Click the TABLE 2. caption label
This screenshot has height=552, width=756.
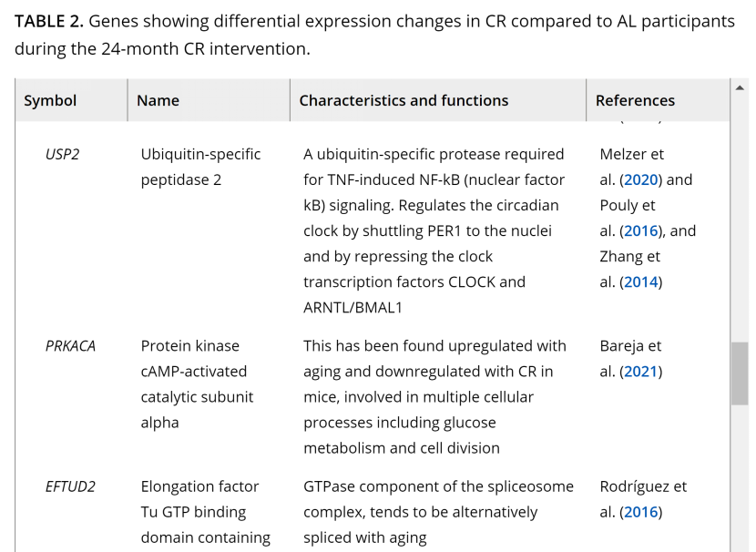[49, 21]
